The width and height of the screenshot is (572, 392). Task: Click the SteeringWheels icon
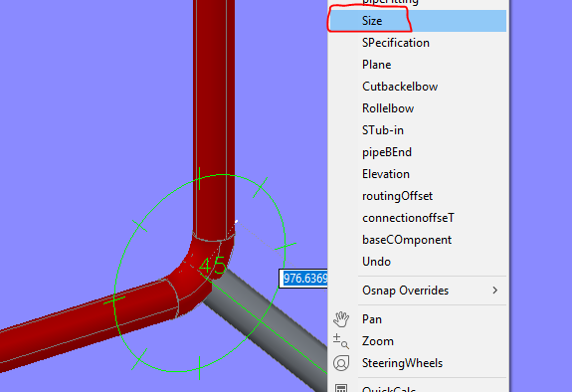pyautogui.click(x=341, y=363)
